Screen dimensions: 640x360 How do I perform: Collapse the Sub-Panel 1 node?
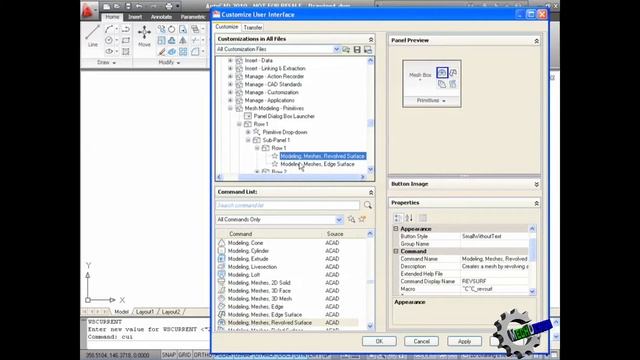(248, 140)
